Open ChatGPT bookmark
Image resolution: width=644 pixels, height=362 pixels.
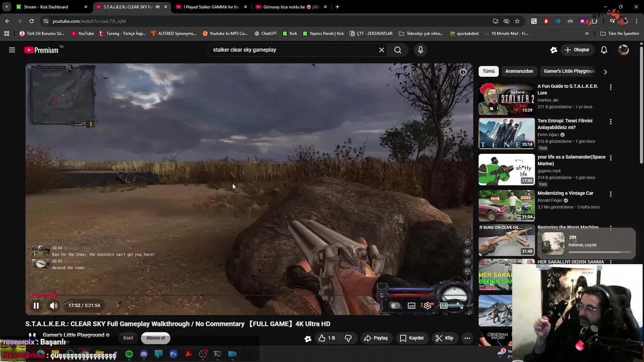[266, 34]
